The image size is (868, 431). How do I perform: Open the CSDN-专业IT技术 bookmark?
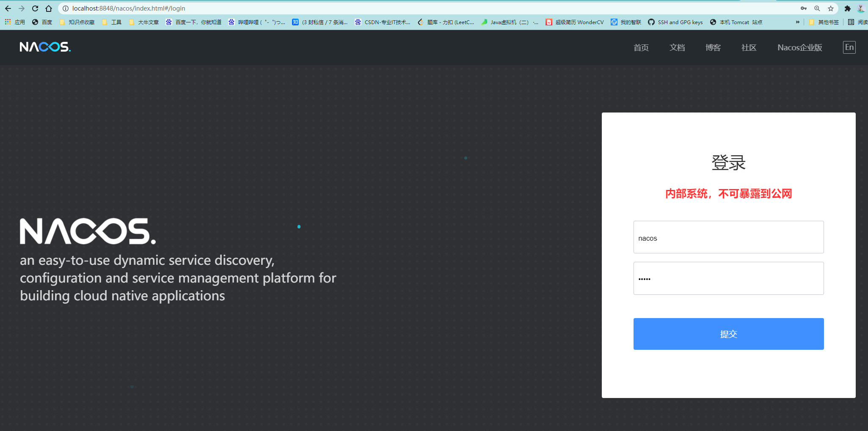click(x=383, y=22)
